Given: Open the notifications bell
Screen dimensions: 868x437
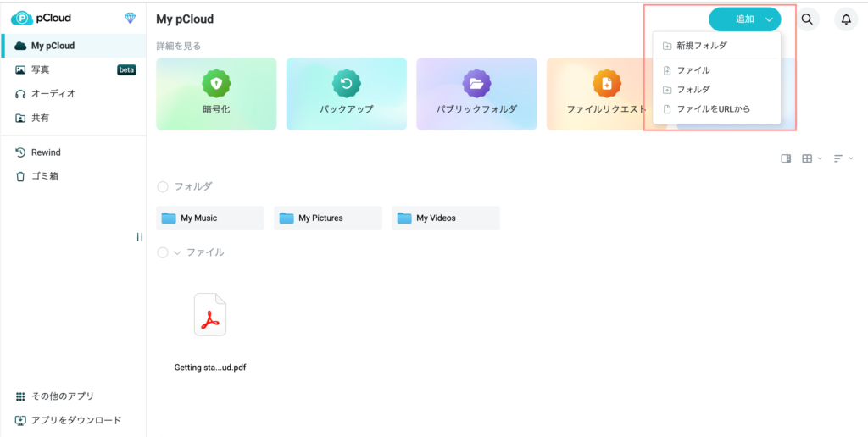Looking at the screenshot, I should [845, 19].
